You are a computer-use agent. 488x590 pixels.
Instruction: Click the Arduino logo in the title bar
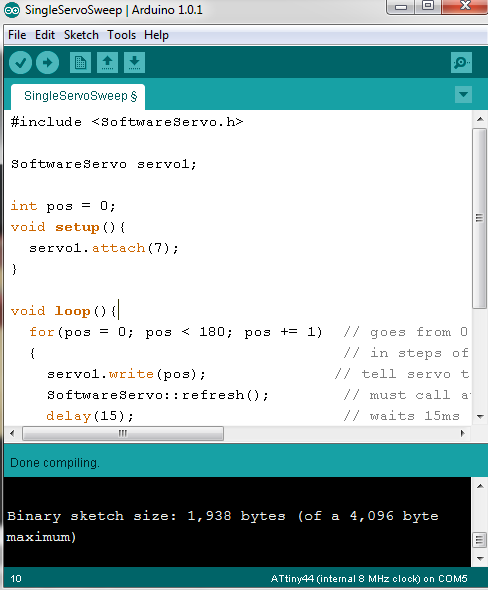(x=12, y=10)
